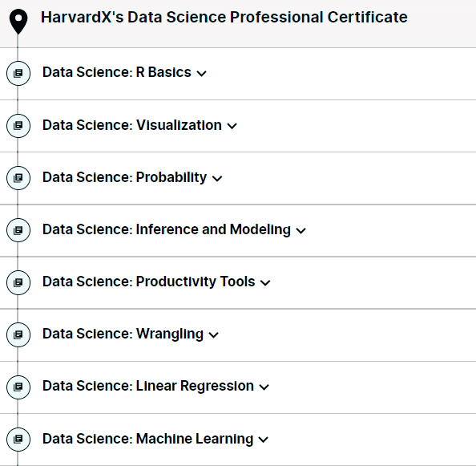Screen dimensions: 476x466
Task: Expand the Productivity Tools chevron
Action: tap(265, 283)
